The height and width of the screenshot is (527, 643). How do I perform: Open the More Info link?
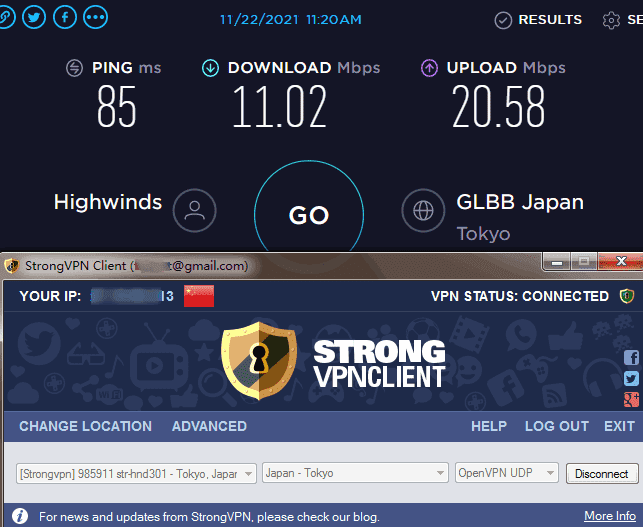[610, 516]
